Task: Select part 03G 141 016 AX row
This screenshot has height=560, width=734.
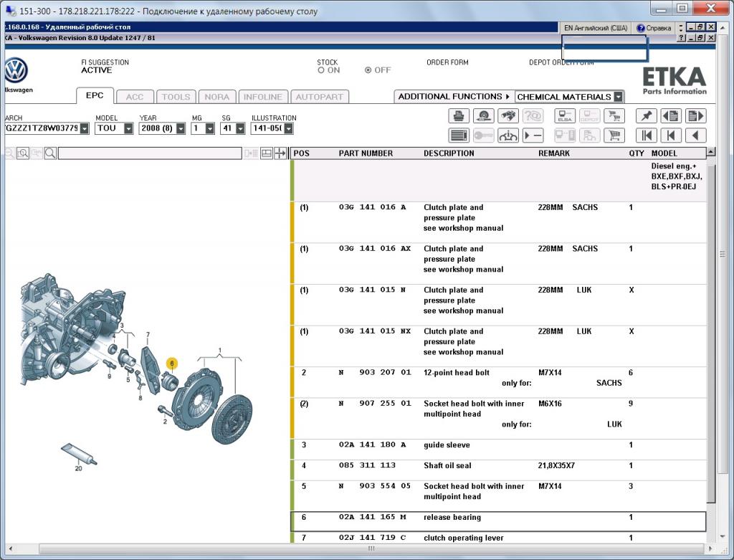Action: (x=498, y=264)
